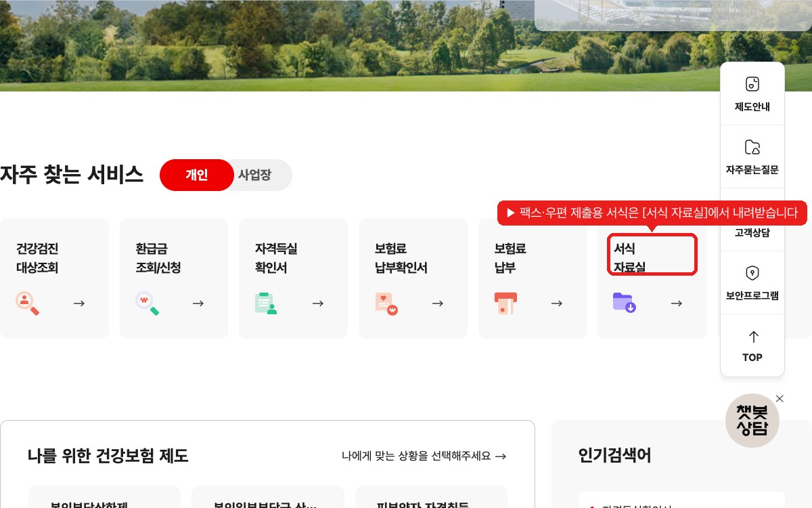
Task: Open 보험료 납부 link text
Action: tap(511, 258)
